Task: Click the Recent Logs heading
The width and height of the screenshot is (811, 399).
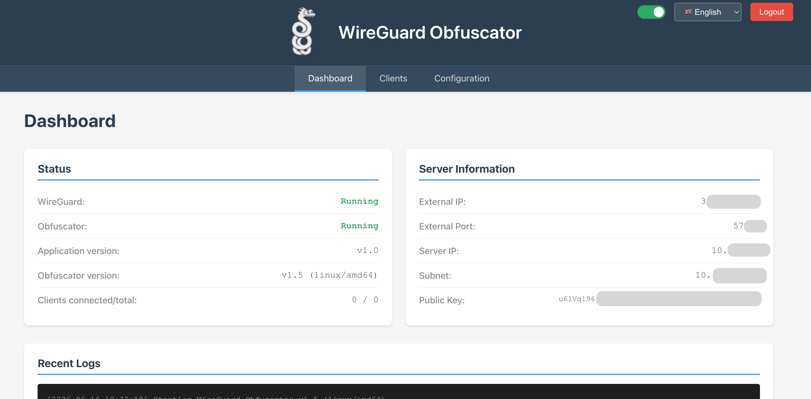Action: [x=69, y=363]
